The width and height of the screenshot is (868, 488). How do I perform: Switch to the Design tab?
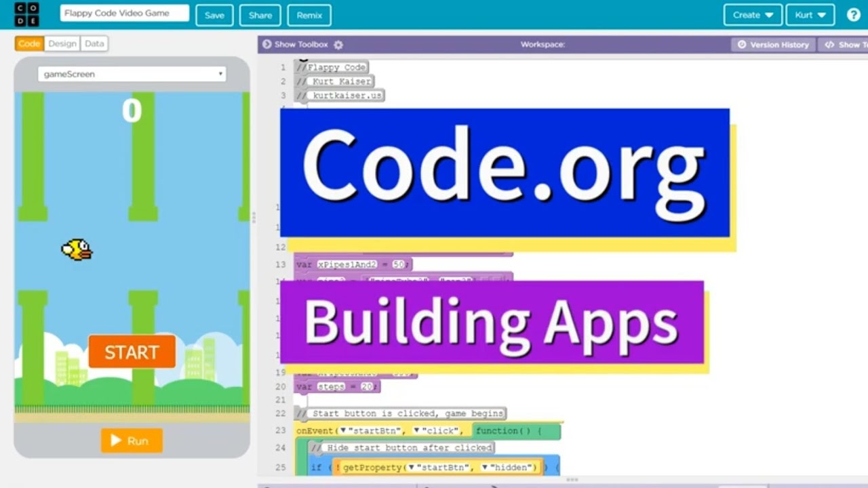click(62, 43)
